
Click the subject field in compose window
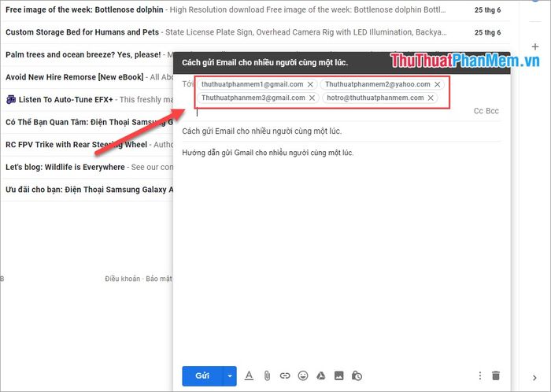[x=342, y=131]
